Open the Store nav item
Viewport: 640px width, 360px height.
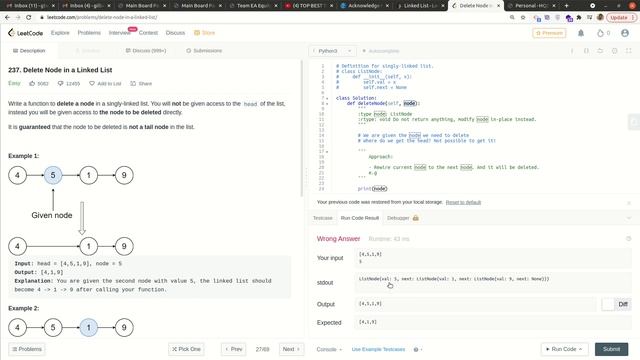point(204,33)
